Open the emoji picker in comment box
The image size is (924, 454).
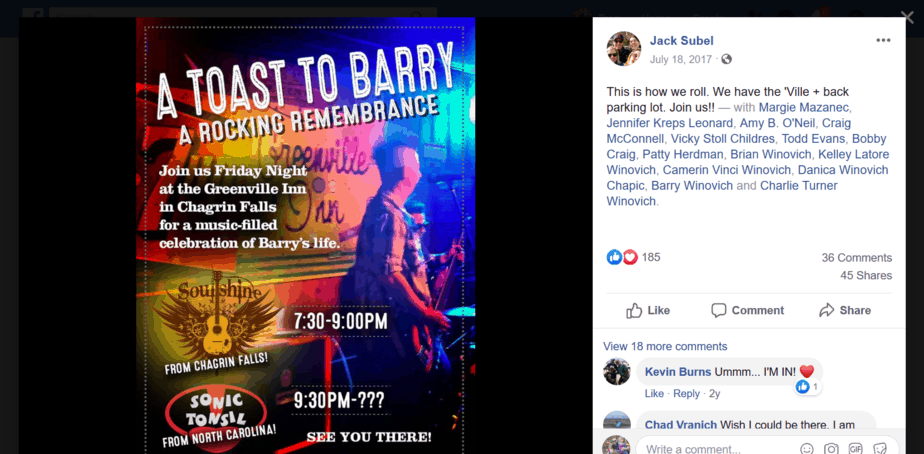point(807,449)
